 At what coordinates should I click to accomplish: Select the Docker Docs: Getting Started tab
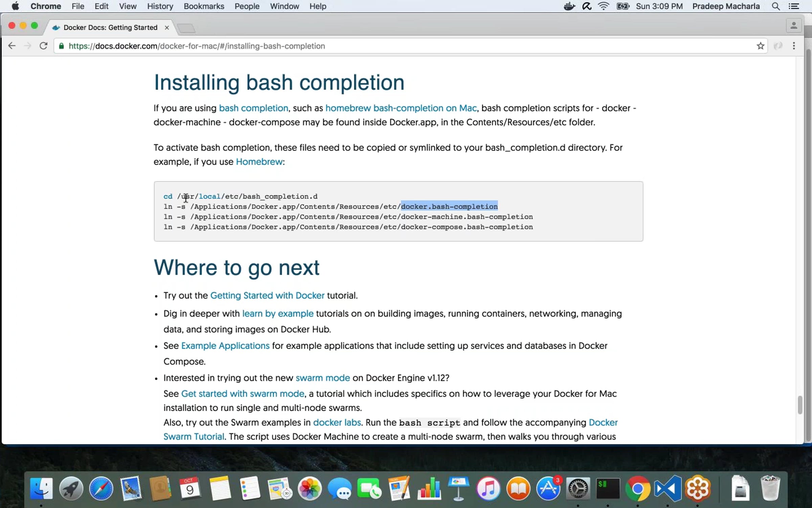(x=110, y=27)
